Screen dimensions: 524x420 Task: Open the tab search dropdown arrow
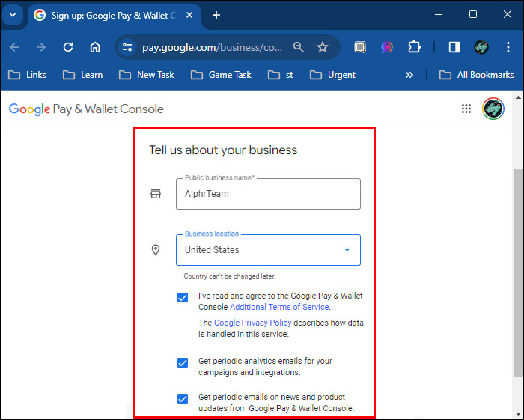pos(13,15)
